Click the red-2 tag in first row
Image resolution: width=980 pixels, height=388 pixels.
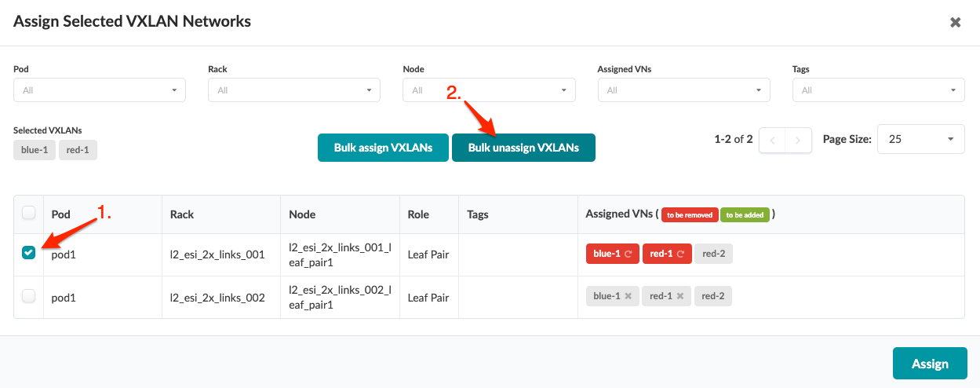[x=713, y=254]
